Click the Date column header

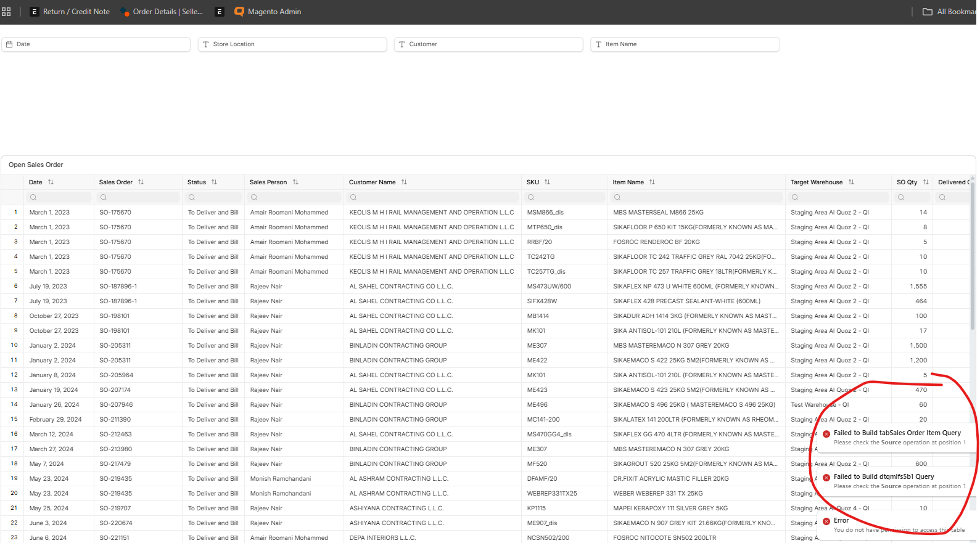pos(36,182)
